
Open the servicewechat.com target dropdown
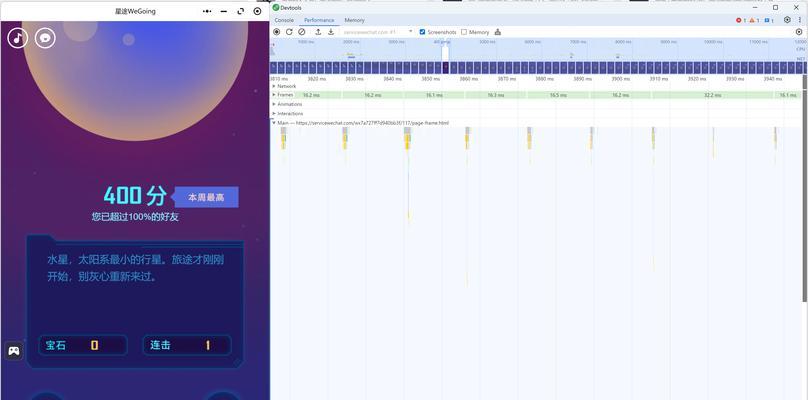click(377, 32)
